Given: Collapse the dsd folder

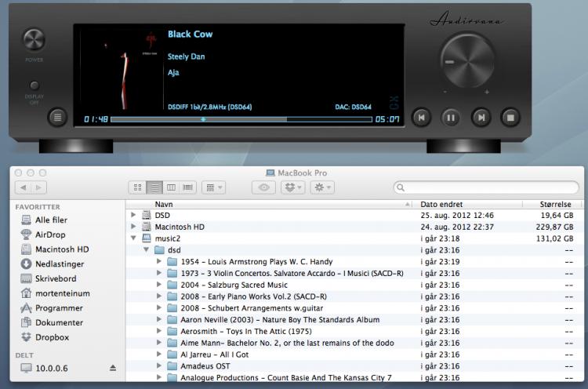Looking at the screenshot, I should 147,249.
